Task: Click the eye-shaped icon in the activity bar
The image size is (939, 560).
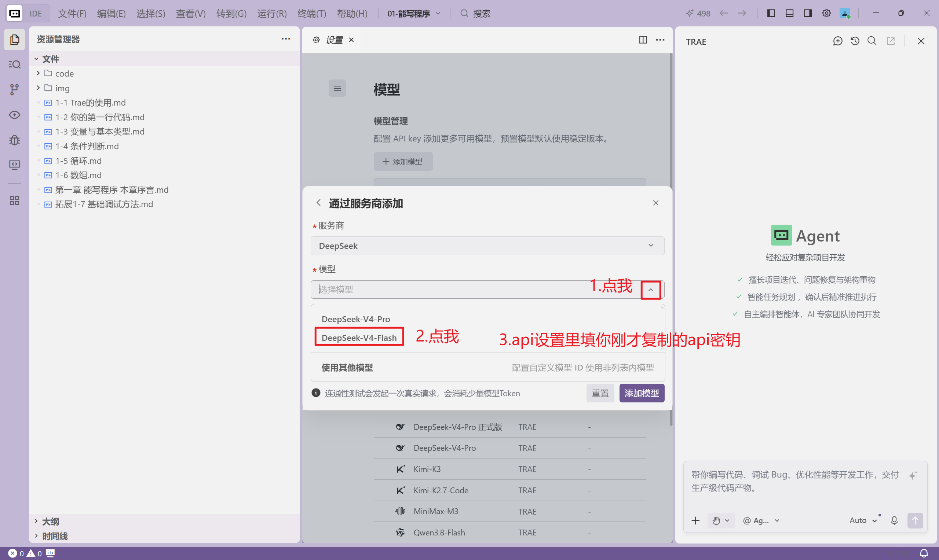Action: pos(14,115)
